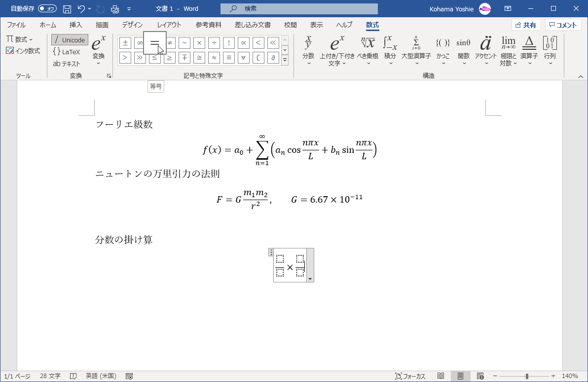Open the 挿入 tab
This screenshot has height=382, width=588.
(x=76, y=25)
